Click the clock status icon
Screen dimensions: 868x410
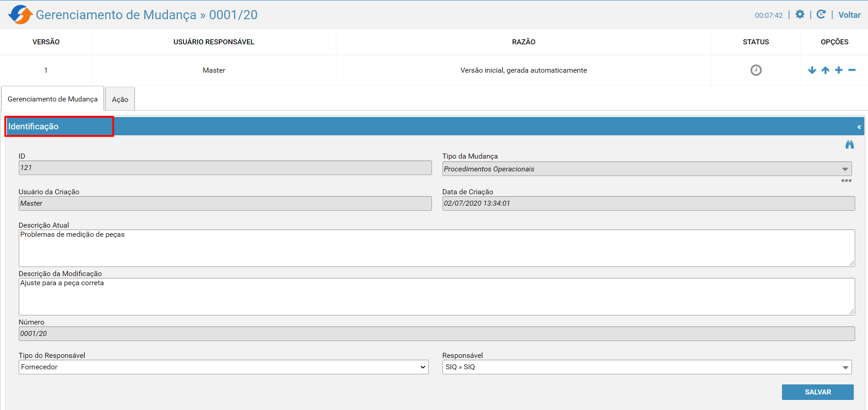pos(756,70)
